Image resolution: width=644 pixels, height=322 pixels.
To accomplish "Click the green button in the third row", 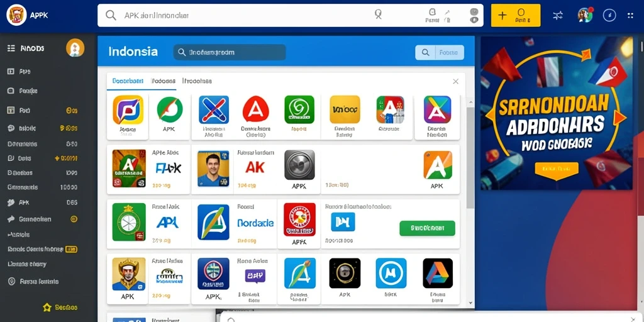I will pyautogui.click(x=427, y=228).
